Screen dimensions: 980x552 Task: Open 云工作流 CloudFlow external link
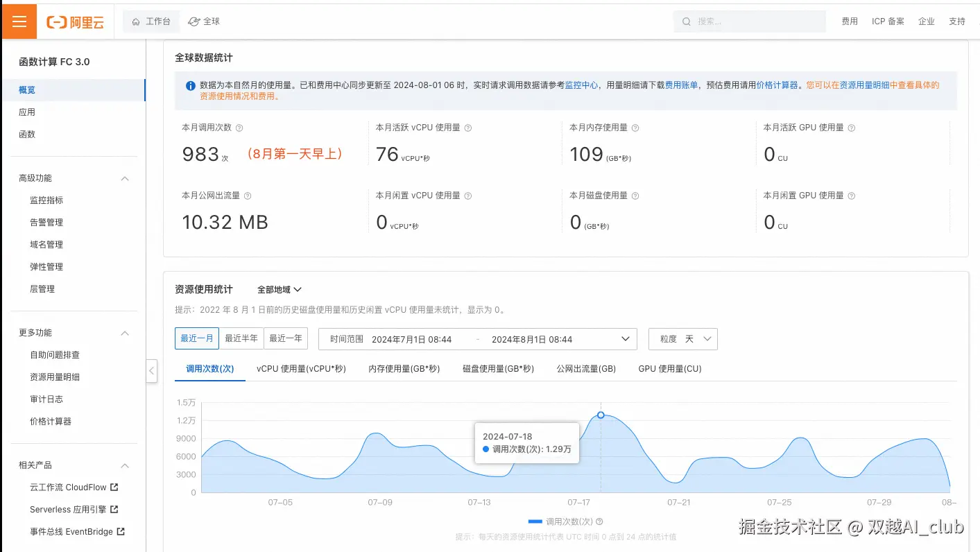pos(74,488)
